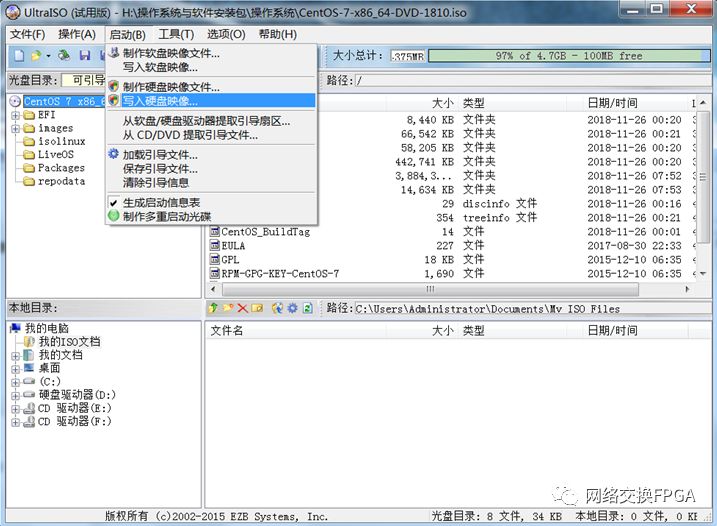717x526 pixels.
Task: Click the local 路径 field C:\Users\Administrator
Action: 533,309
